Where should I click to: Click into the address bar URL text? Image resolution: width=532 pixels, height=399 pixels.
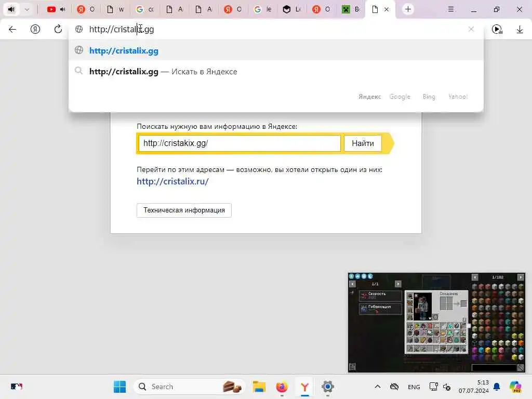click(122, 29)
